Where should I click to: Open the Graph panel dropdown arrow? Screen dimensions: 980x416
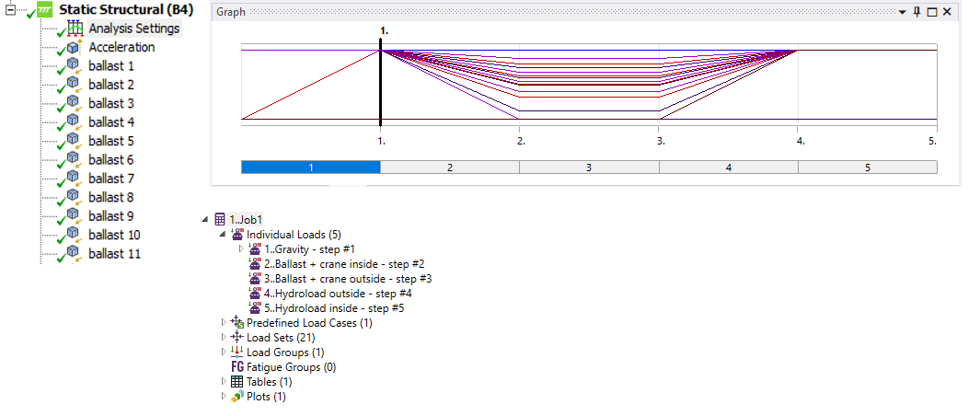[903, 12]
